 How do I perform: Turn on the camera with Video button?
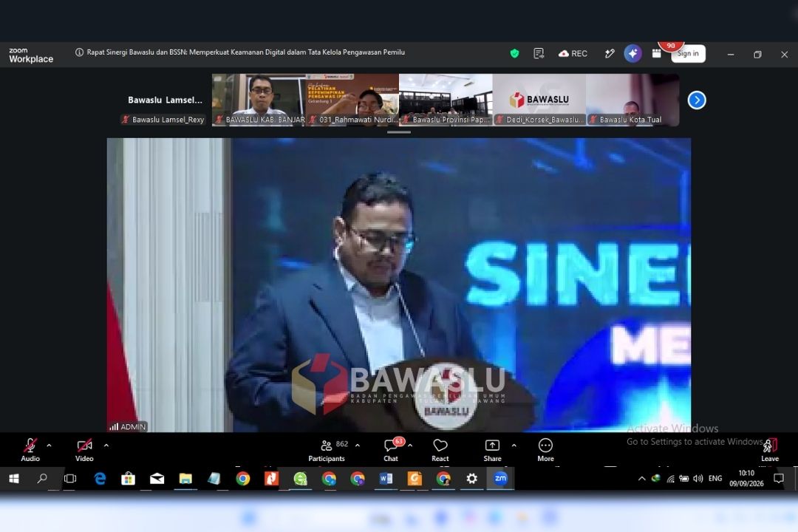click(84, 450)
